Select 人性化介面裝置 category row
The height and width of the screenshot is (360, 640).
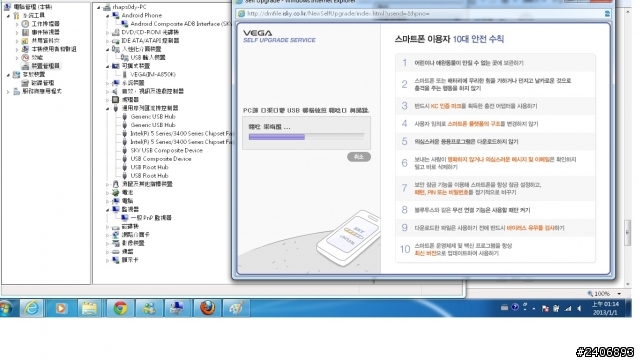(x=141, y=49)
